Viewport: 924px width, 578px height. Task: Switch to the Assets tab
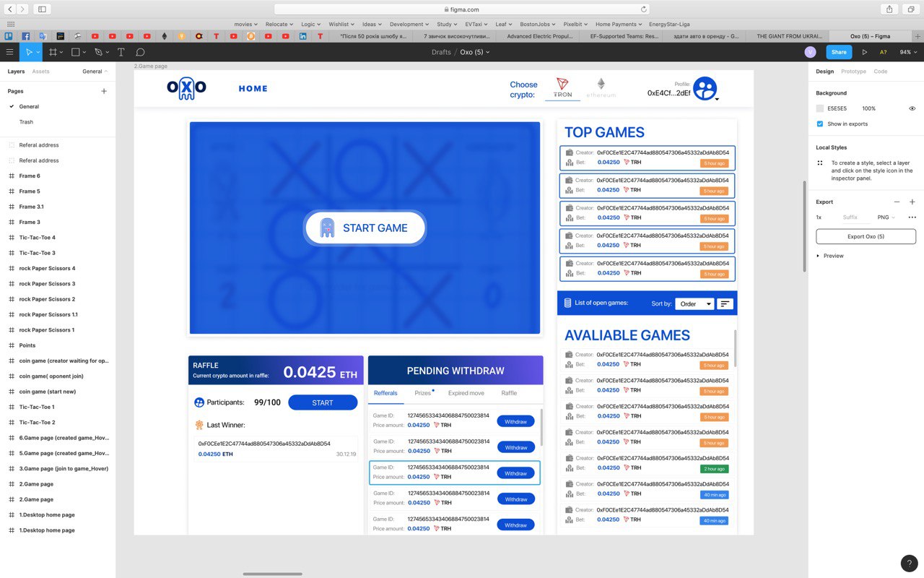pos(40,72)
